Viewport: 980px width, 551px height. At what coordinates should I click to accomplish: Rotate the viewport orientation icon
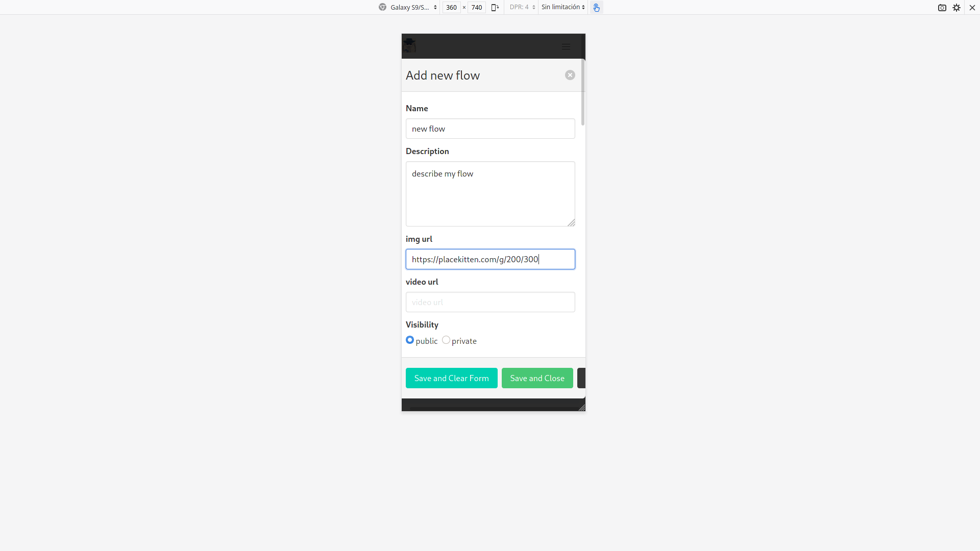[495, 7]
